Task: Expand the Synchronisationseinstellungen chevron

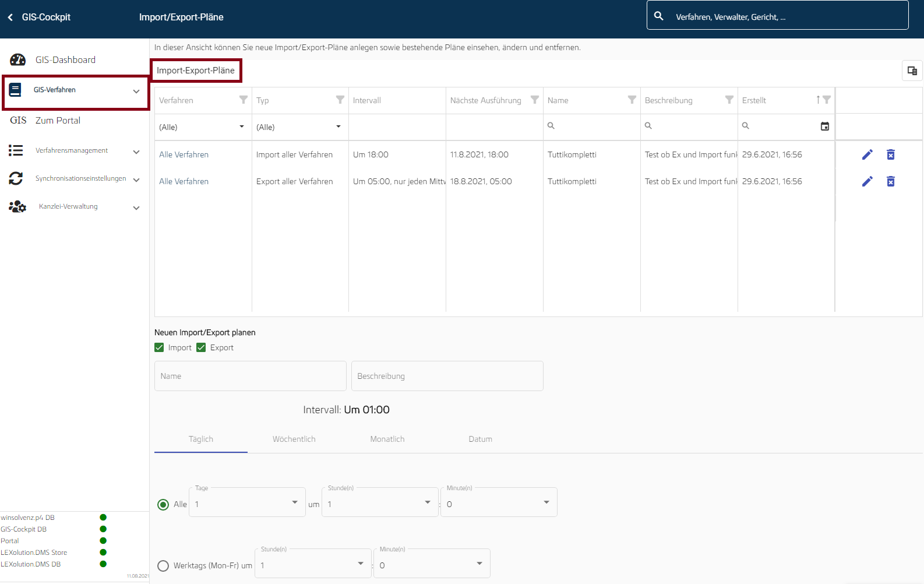Action: click(x=136, y=180)
